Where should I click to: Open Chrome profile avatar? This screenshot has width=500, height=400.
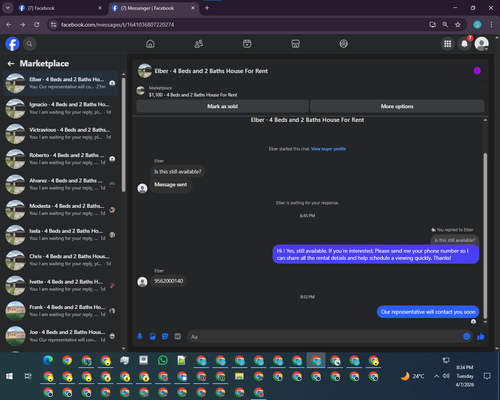(x=477, y=24)
